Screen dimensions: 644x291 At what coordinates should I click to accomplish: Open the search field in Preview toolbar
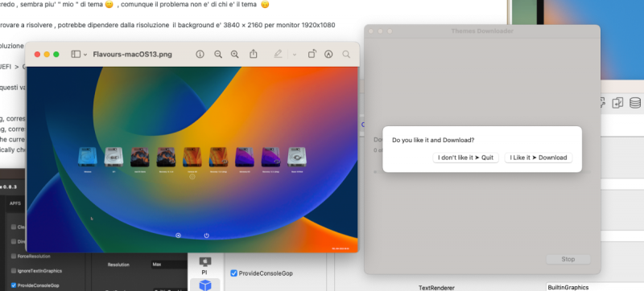click(x=346, y=54)
